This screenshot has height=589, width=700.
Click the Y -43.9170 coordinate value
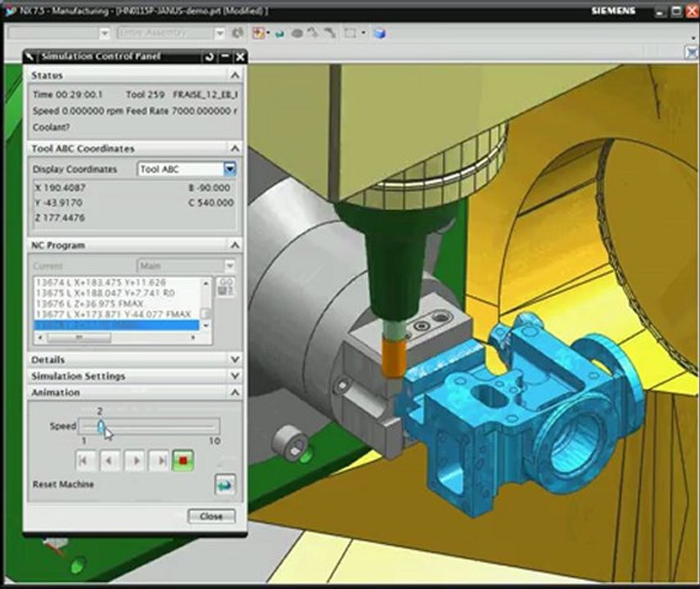[58, 203]
